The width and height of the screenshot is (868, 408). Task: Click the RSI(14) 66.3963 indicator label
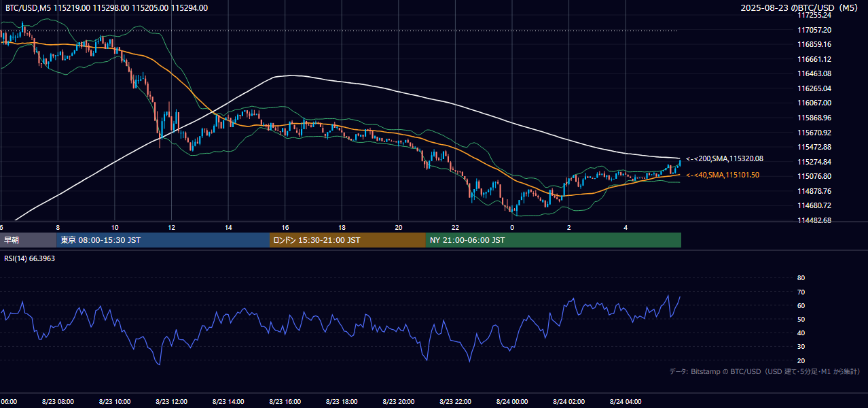point(30,258)
